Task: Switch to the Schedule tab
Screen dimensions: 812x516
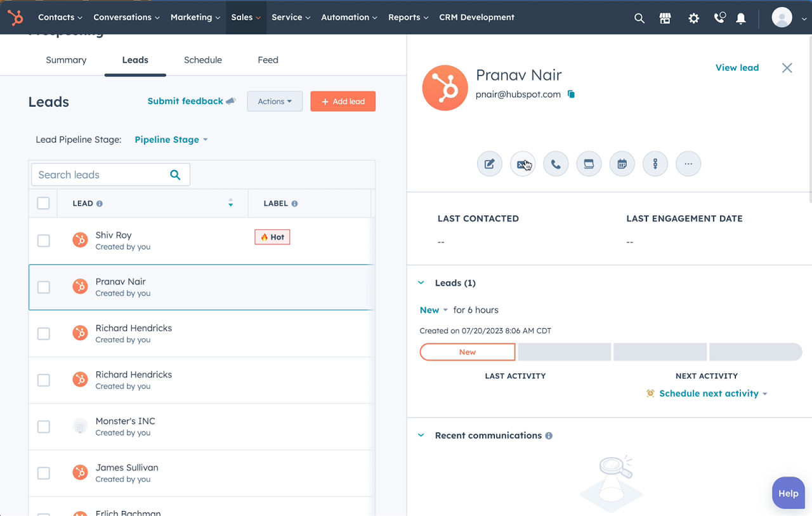Action: pyautogui.click(x=203, y=60)
